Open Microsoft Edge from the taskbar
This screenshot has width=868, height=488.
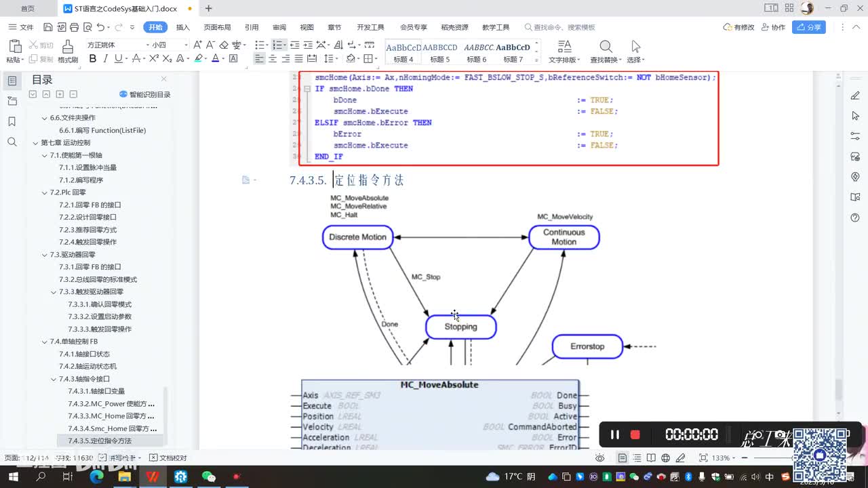[96, 476]
